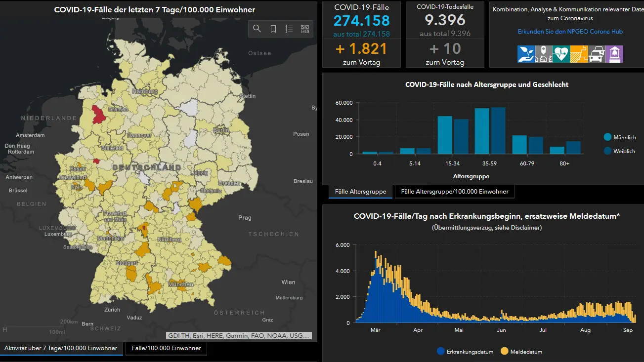Open the Erkunden Sie den NPGEO Corona Hub link

click(x=570, y=32)
